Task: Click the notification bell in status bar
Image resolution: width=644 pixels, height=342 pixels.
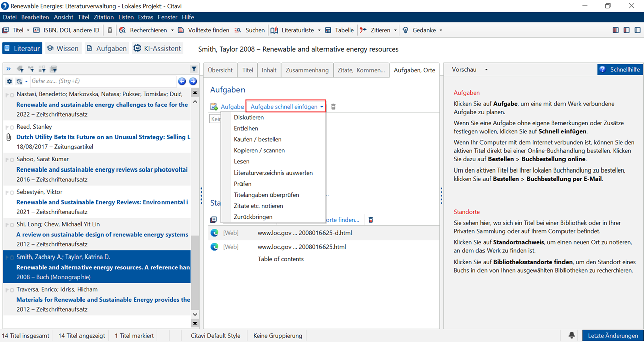Action: [x=572, y=335]
